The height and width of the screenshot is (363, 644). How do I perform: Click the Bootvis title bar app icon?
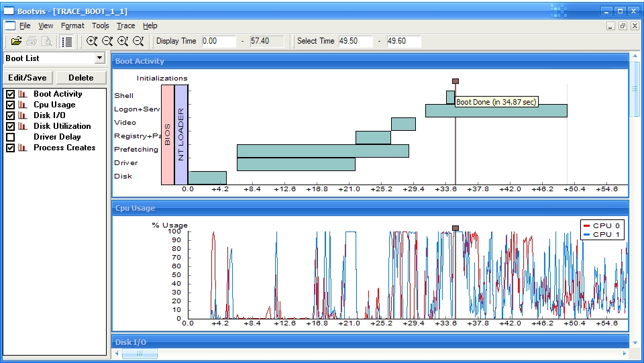(9, 11)
